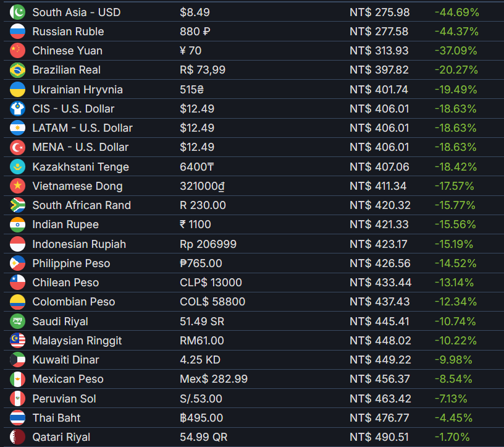Select the LATAM - U.S. Dollar row label
This screenshot has width=504, height=447.
pyautogui.click(x=83, y=128)
